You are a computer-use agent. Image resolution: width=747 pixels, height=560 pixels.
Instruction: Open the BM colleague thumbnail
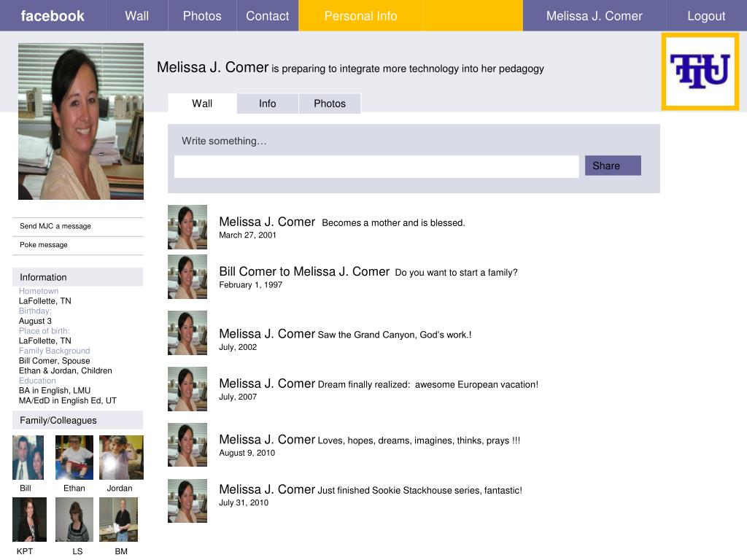(119, 519)
